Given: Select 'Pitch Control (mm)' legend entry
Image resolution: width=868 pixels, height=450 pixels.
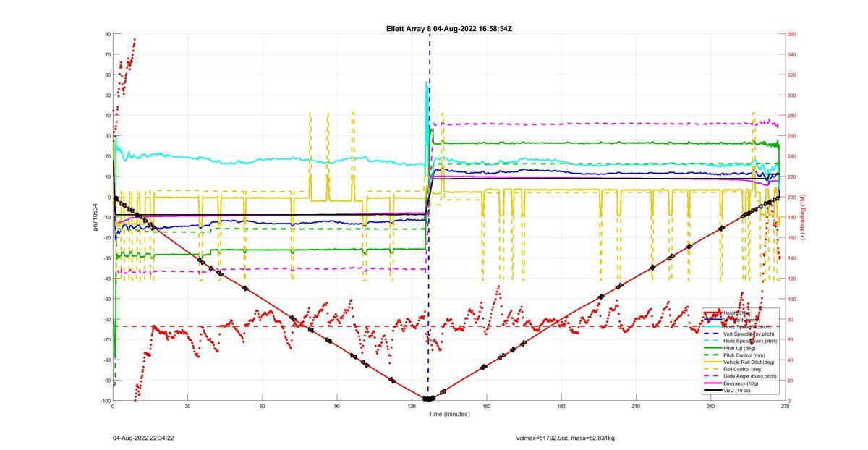Looking at the screenshot, I should 744,355.
